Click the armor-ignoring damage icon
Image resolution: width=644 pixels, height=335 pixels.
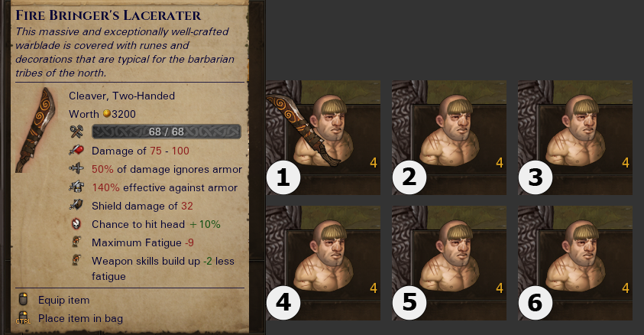point(76,168)
